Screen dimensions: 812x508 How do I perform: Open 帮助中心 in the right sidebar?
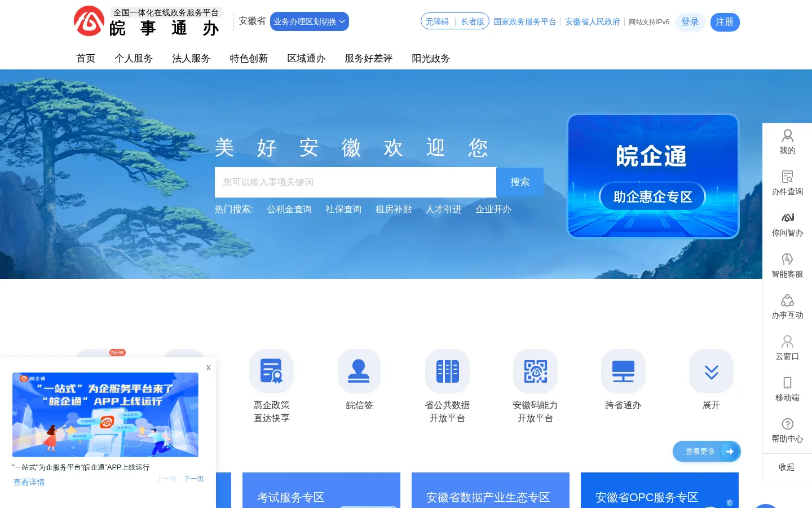click(787, 431)
